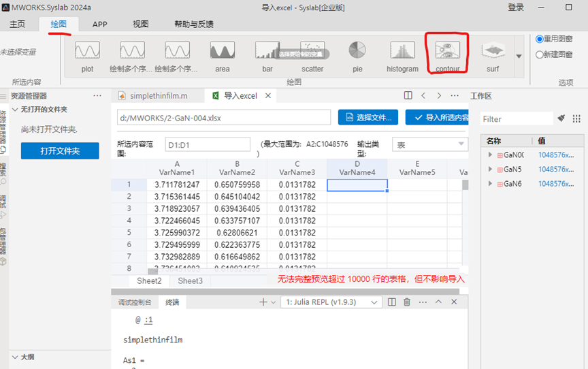
Task: Click 登录 to sign in
Action: click(516, 7)
